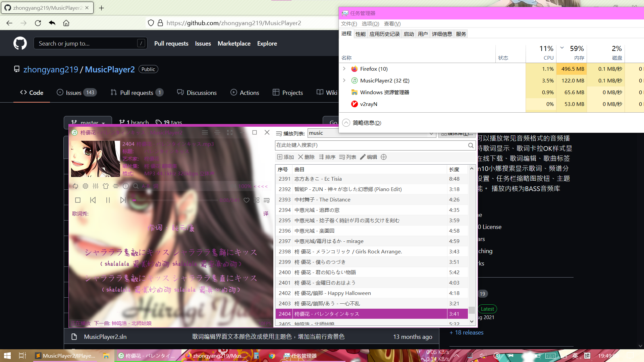Open 排序 sort menu in playlist toolbar

(x=327, y=157)
